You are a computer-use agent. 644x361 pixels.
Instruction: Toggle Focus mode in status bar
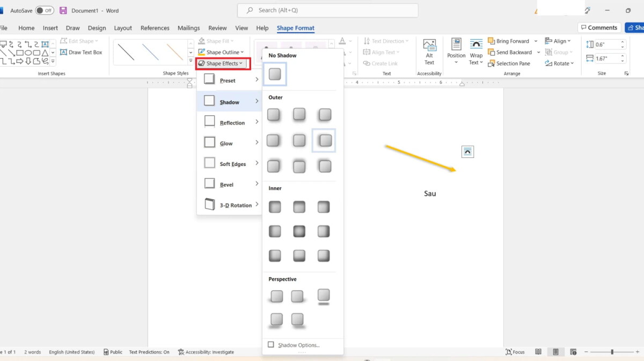click(x=515, y=352)
